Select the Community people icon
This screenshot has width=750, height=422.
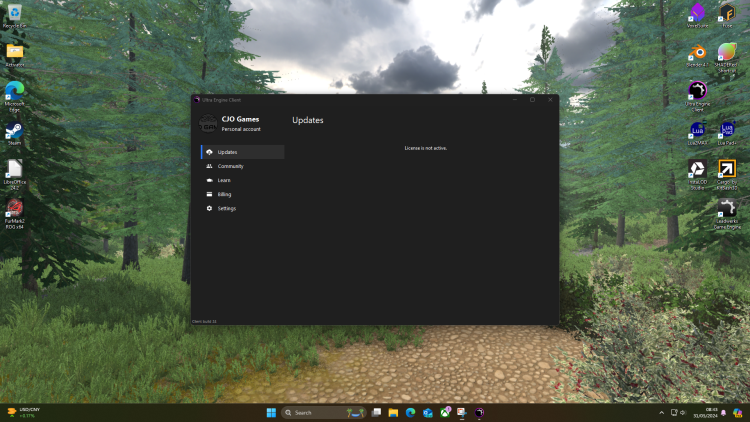pyautogui.click(x=209, y=166)
